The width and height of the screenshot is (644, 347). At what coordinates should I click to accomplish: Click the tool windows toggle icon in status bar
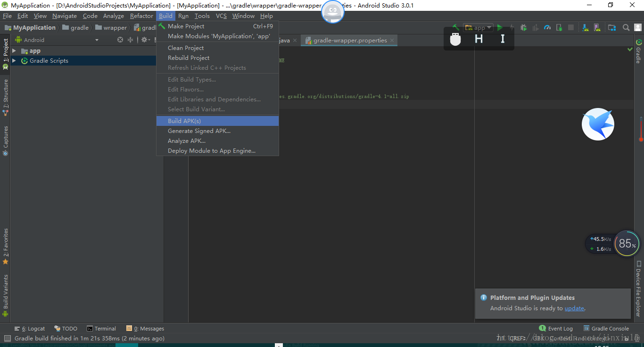(x=7, y=338)
